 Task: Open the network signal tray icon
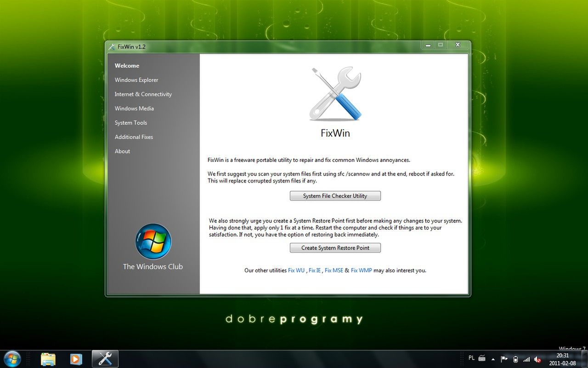[526, 359]
